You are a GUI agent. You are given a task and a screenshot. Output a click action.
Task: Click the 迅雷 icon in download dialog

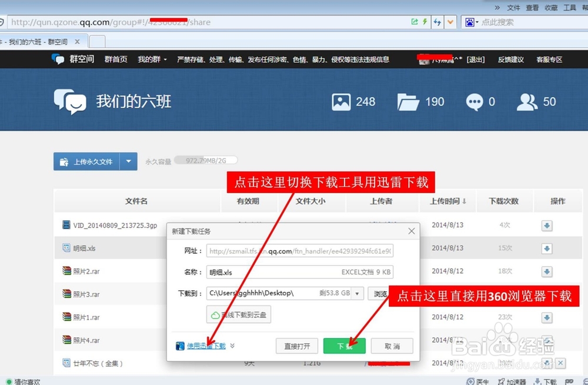(x=180, y=346)
